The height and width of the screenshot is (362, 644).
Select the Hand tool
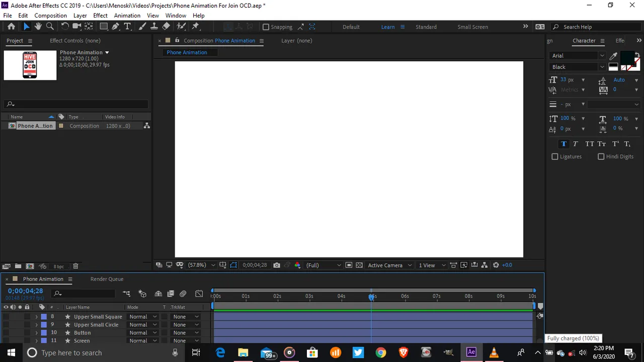(38, 27)
